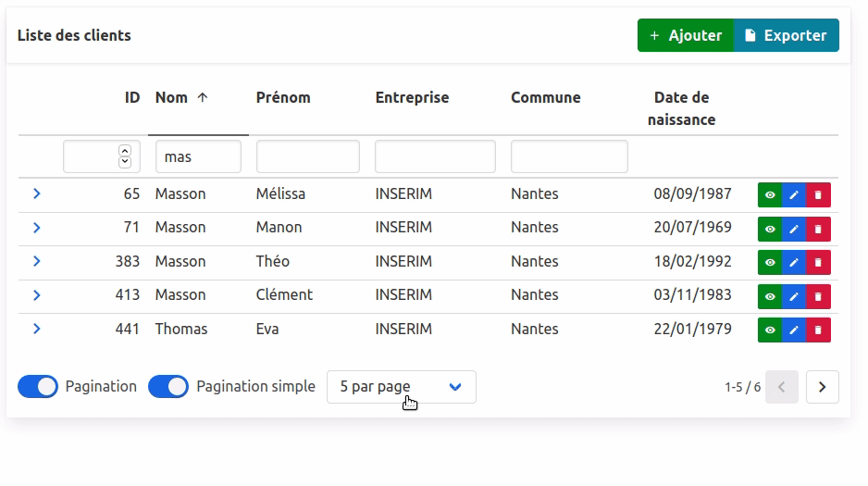Click the Liste des clients title

pyautogui.click(x=74, y=35)
